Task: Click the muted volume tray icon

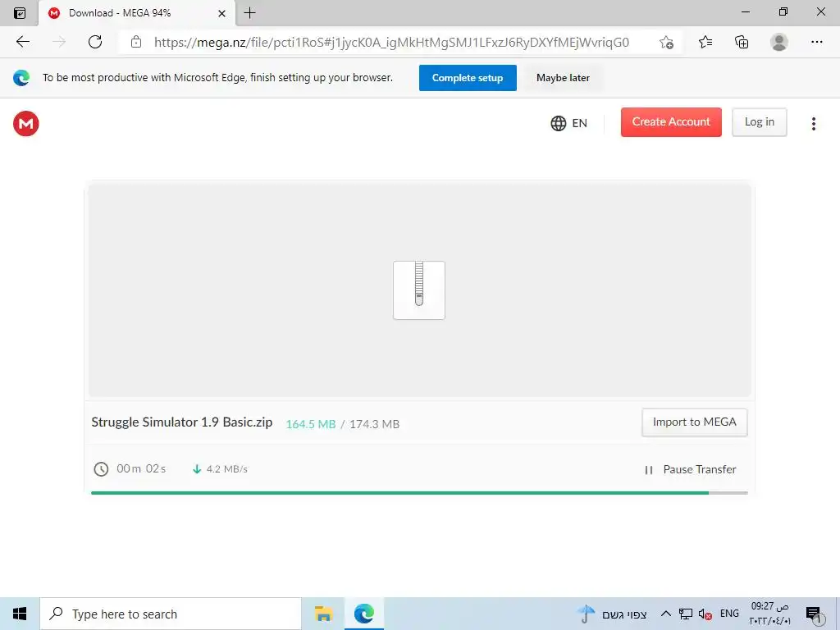Action: click(705, 614)
